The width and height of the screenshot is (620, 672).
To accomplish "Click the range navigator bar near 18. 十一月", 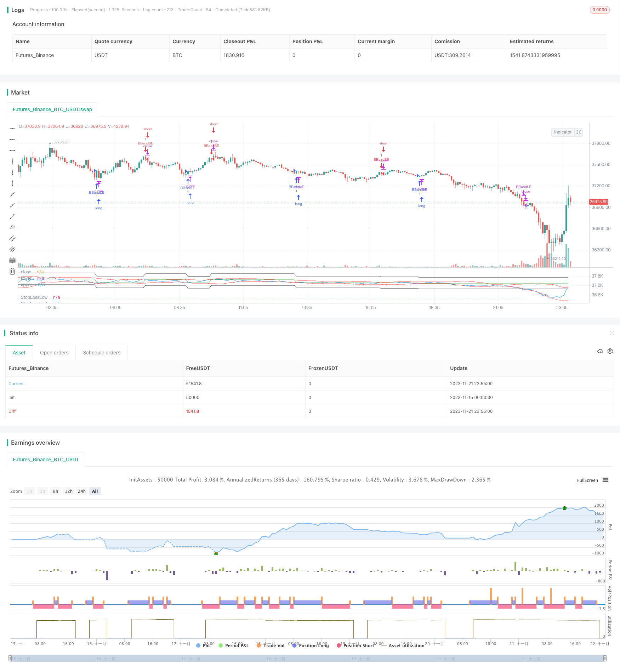I will click(275, 659).
